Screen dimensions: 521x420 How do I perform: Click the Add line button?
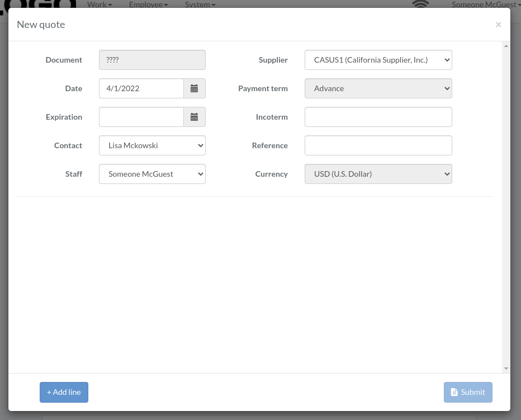(x=64, y=393)
